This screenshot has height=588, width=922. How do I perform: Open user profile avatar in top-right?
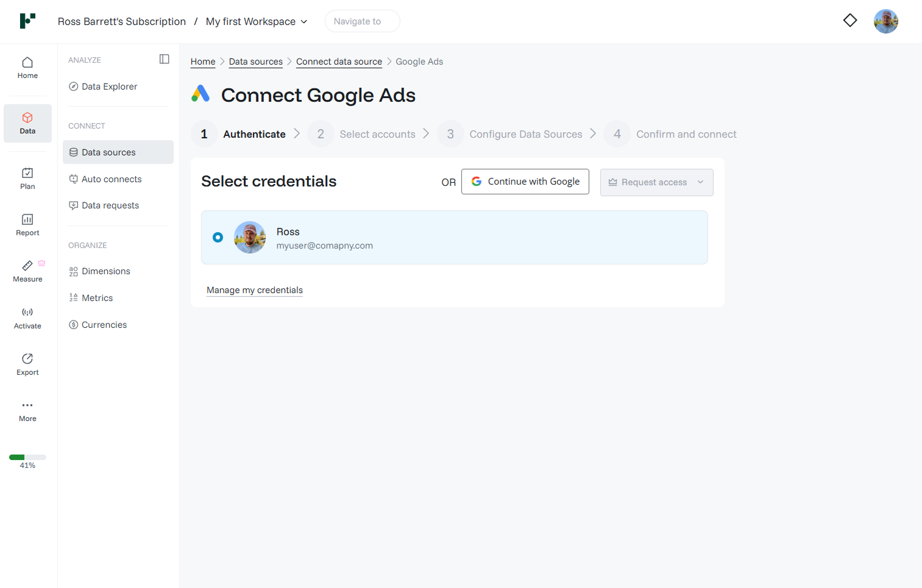click(x=886, y=21)
